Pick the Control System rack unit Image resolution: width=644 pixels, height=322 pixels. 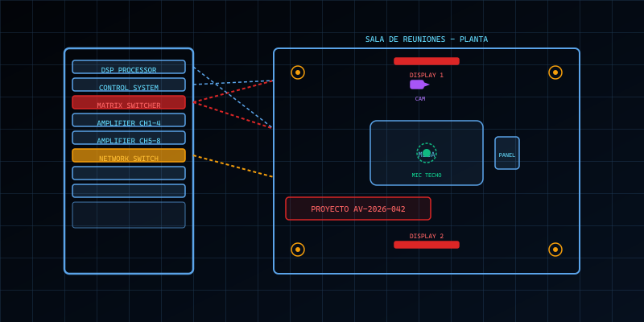[x=129, y=85]
